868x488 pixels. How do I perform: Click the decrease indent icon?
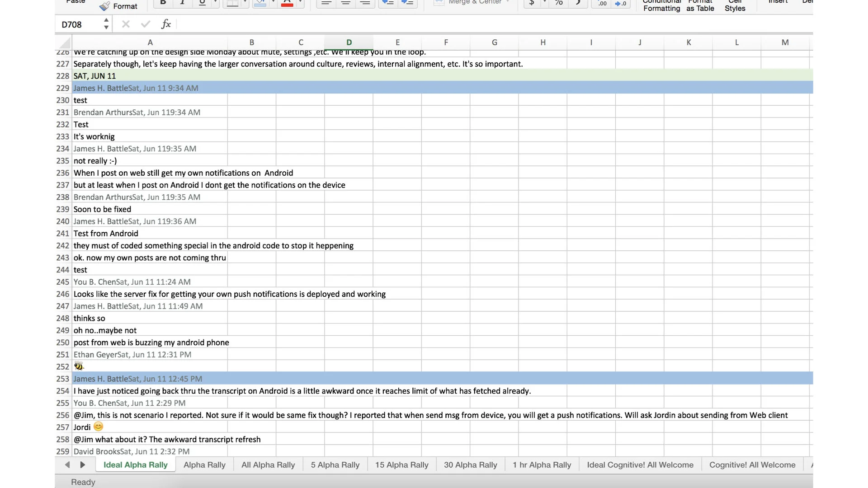coord(388,3)
